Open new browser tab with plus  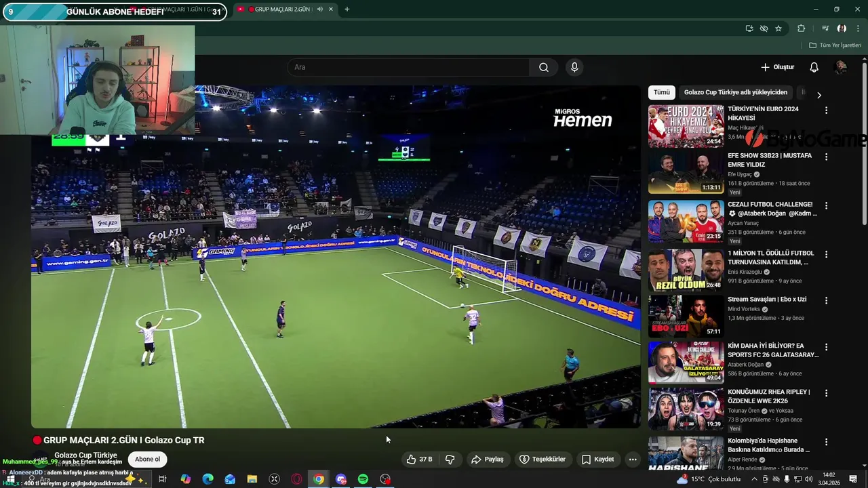tap(347, 9)
